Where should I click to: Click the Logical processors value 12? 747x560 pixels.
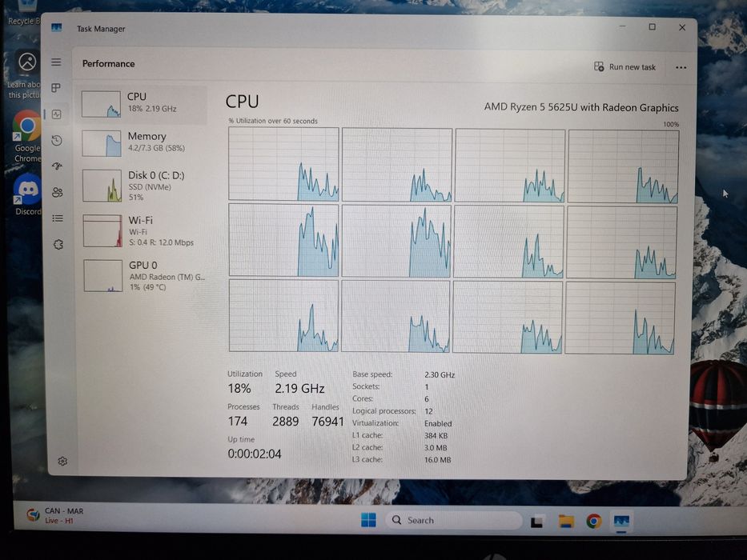(428, 411)
